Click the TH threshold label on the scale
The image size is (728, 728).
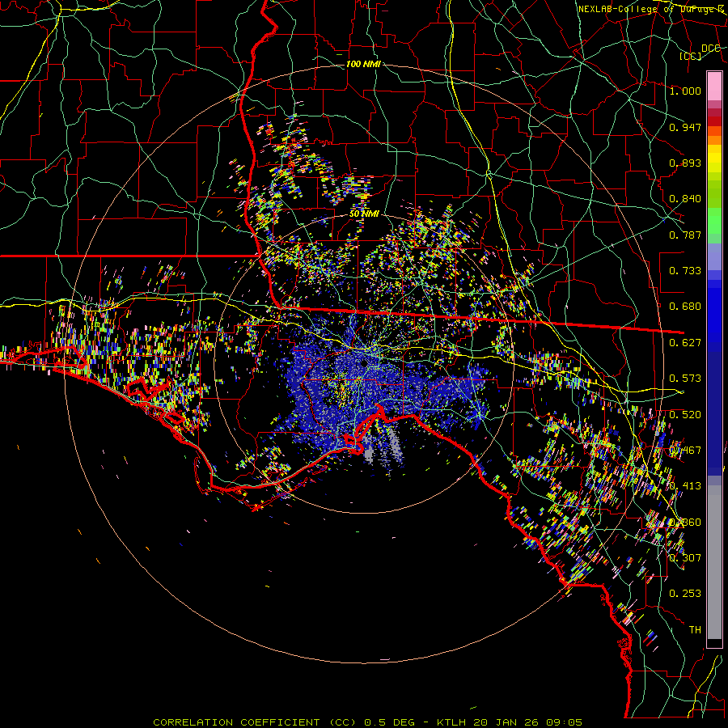(x=695, y=630)
